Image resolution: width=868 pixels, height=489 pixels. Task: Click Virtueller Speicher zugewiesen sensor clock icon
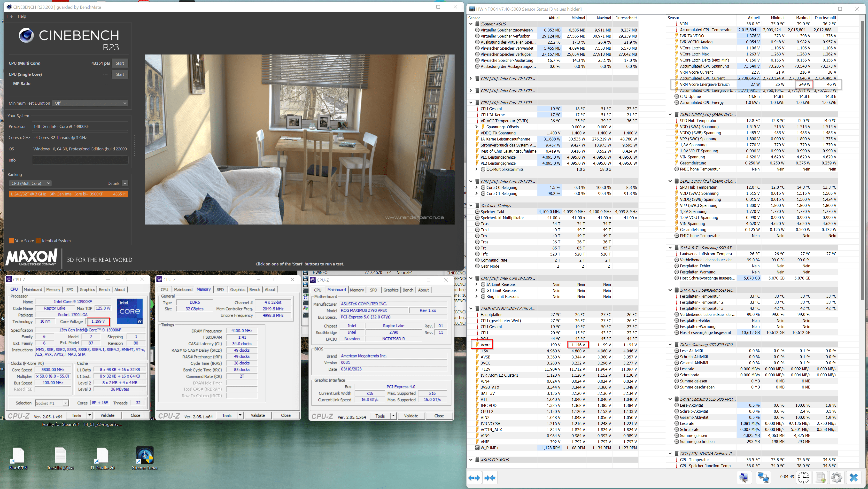coord(477,30)
